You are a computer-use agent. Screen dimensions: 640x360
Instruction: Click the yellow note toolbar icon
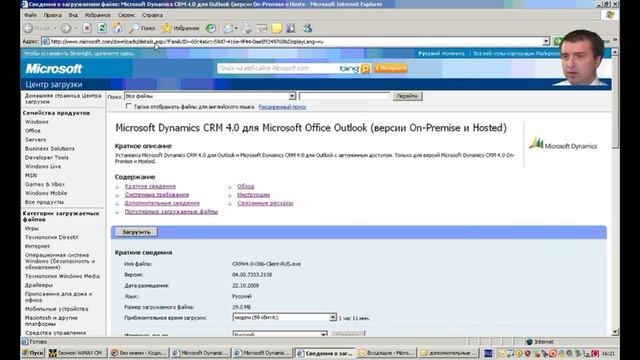pyautogui.click(x=277, y=28)
